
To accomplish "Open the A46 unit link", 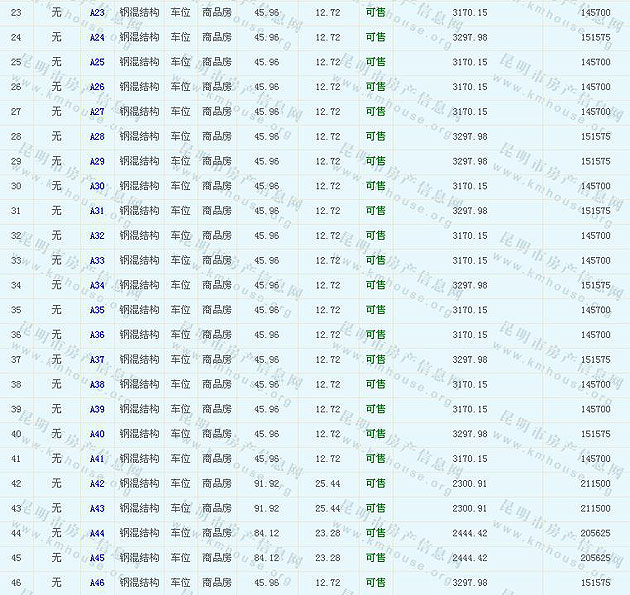I will click(x=97, y=583).
